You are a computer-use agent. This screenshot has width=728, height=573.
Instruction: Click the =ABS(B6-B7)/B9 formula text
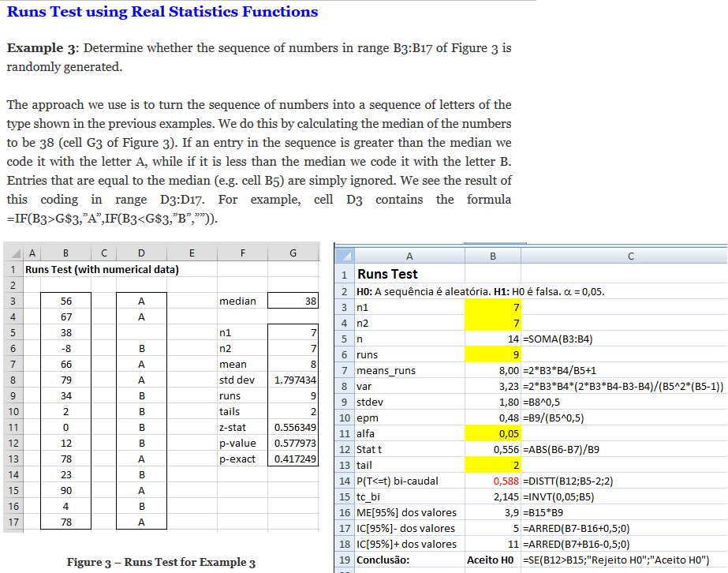coord(561,450)
